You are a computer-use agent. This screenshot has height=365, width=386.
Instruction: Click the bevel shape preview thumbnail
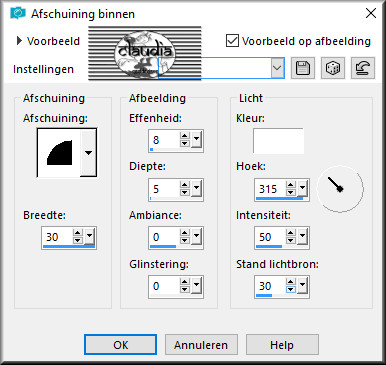click(59, 153)
